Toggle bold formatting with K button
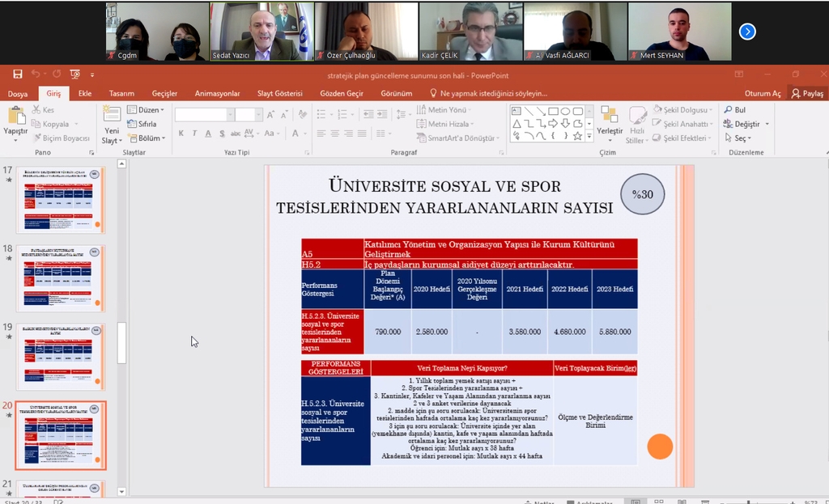The image size is (829, 504). pyautogui.click(x=181, y=133)
